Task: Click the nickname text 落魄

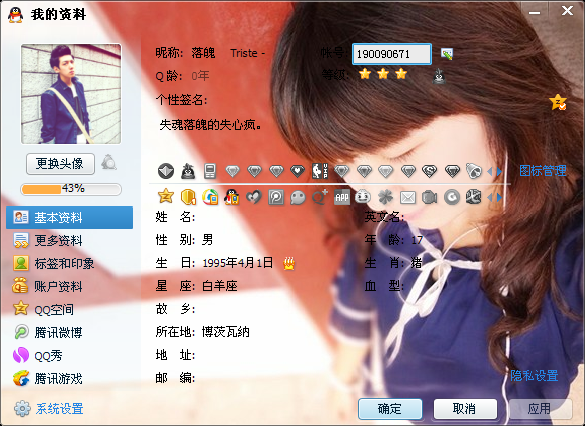Action: point(203,53)
